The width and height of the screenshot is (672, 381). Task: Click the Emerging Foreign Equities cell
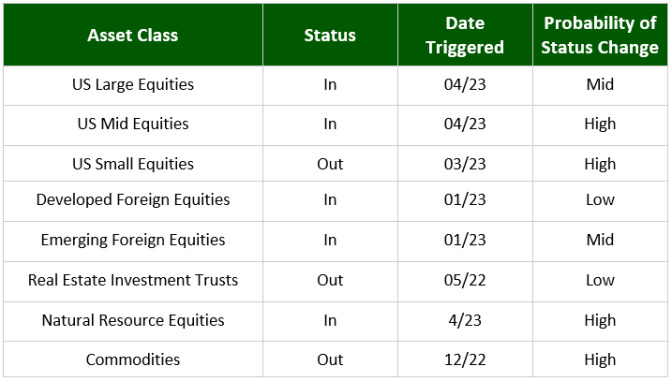coord(133,240)
